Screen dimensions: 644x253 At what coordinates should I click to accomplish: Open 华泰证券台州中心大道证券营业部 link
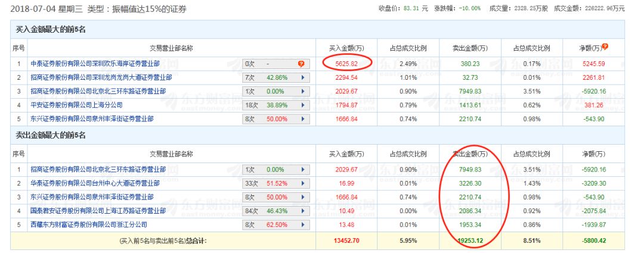pyautogui.click(x=95, y=183)
